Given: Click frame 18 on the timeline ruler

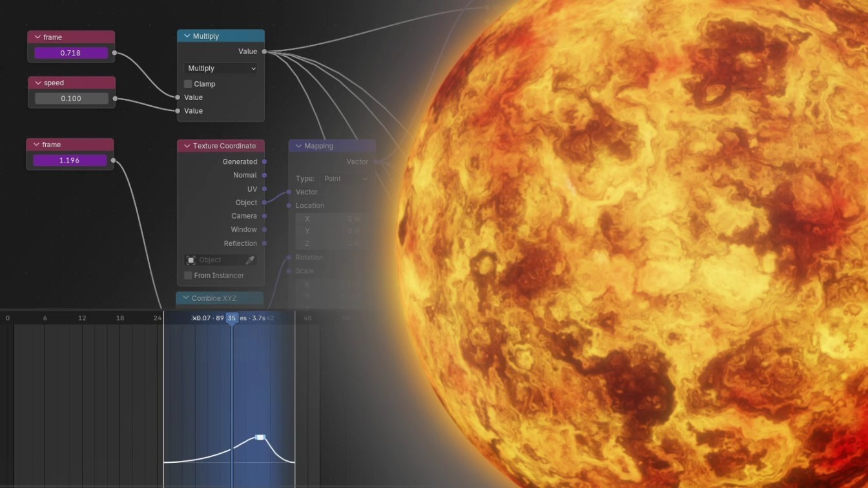Looking at the screenshot, I should (x=120, y=318).
